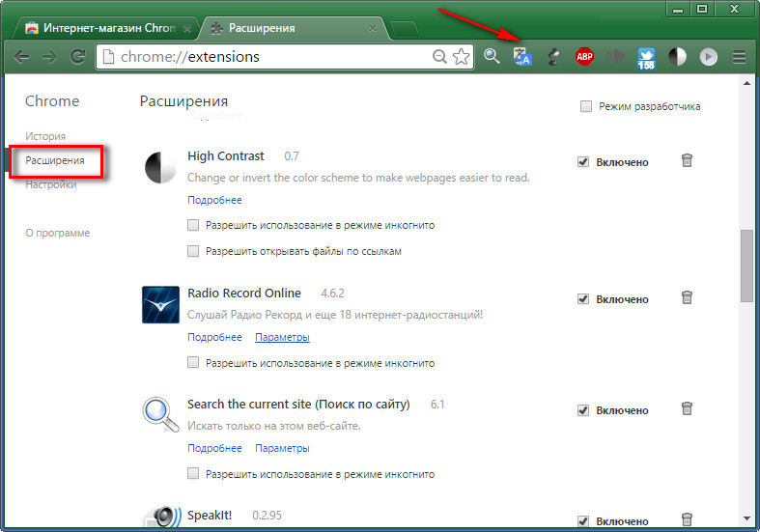Bookmark this page with the star icon
Screen dimensions: 760x532
point(461,57)
